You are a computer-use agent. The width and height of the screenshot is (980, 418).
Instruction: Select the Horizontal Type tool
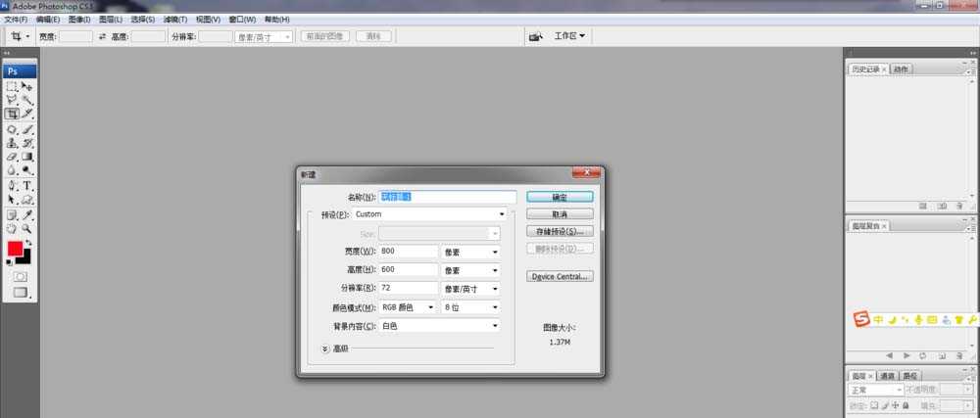(x=27, y=185)
